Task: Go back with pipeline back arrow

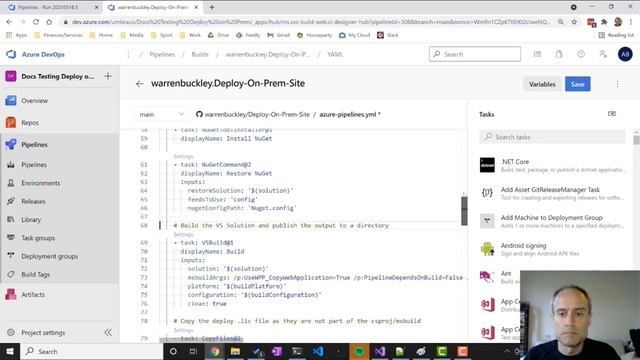Action: click(x=140, y=84)
